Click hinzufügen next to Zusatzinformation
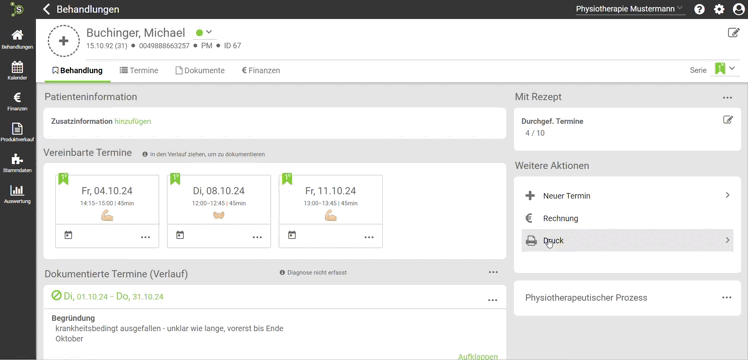The height and width of the screenshot is (360, 748). [x=133, y=121]
